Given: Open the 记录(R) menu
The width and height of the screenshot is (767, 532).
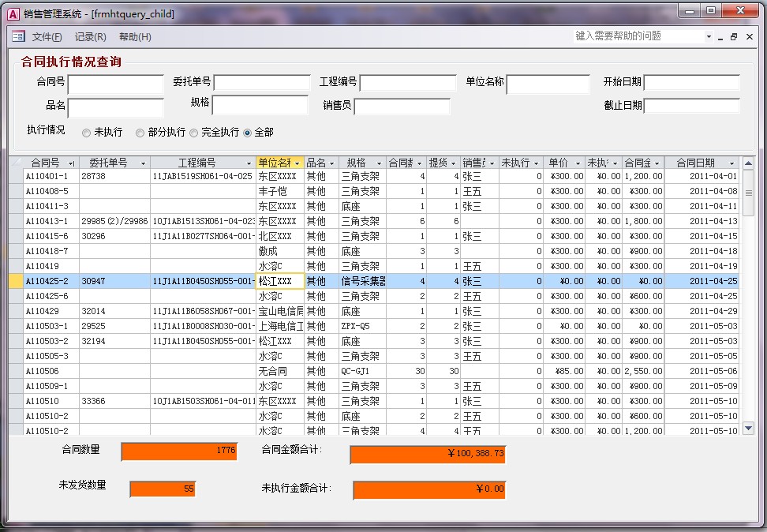Looking at the screenshot, I should (91, 37).
